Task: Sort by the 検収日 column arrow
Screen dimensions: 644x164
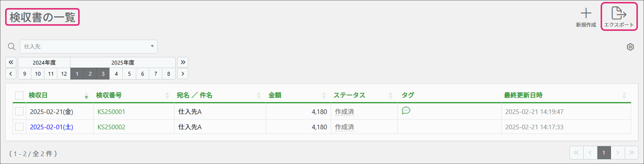Action: pyautogui.click(x=86, y=95)
